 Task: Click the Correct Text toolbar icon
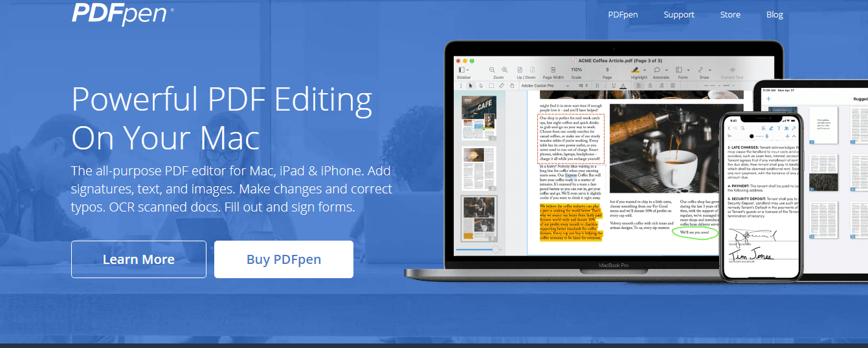(732, 69)
